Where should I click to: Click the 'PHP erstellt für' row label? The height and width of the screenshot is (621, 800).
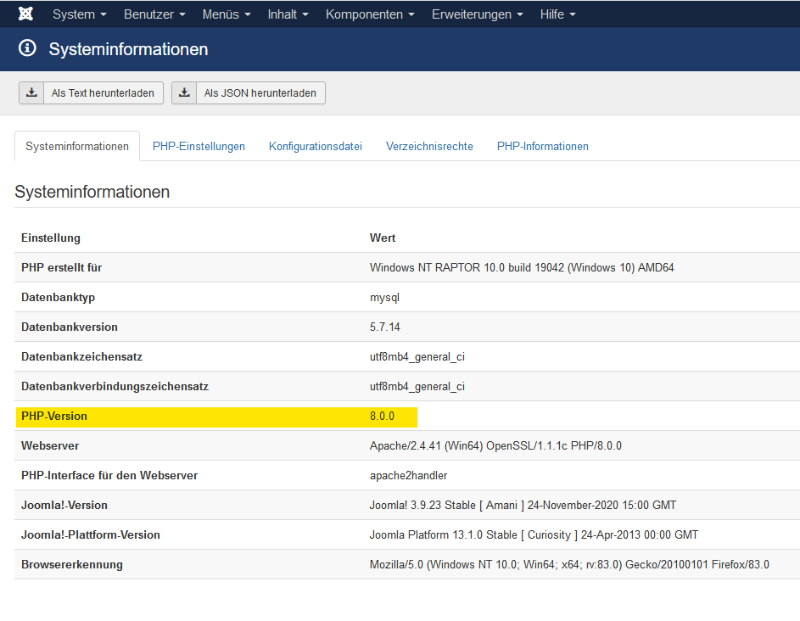pyautogui.click(x=61, y=267)
